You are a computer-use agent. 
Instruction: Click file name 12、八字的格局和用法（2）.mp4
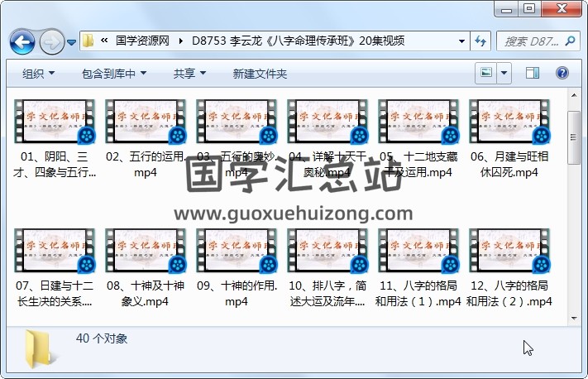pyautogui.click(x=509, y=294)
